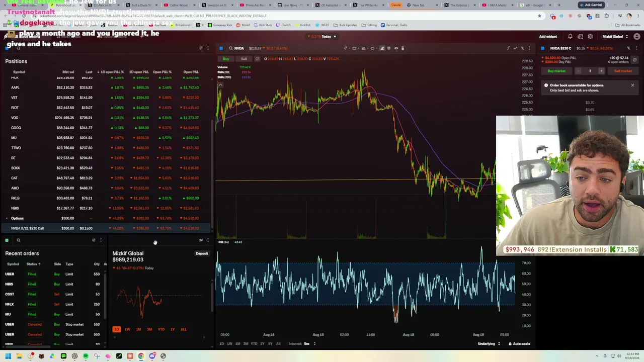
Task: Open the settings gear in top bar
Action: (590, 37)
